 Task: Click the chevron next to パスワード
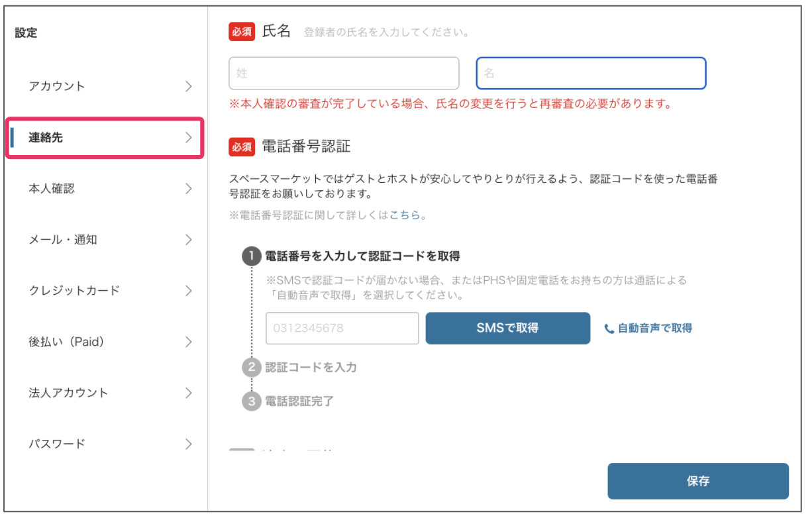189,444
